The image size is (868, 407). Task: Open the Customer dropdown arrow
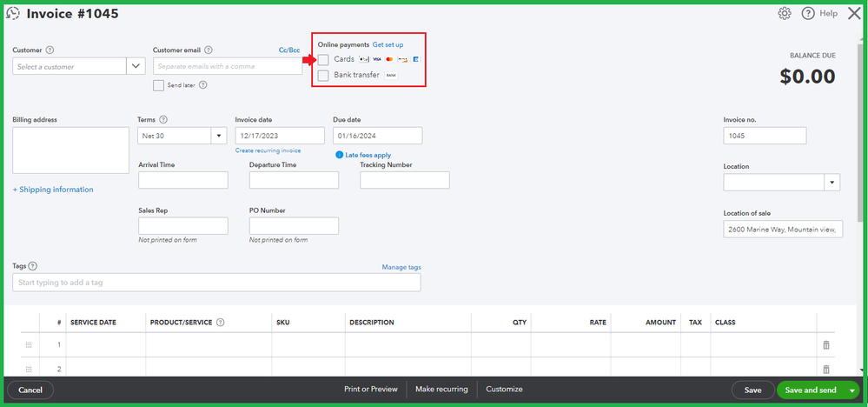tap(136, 66)
